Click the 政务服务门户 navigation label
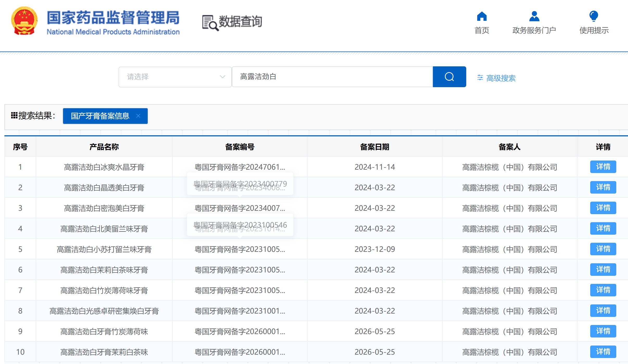This screenshot has height=364, width=628. (x=534, y=30)
